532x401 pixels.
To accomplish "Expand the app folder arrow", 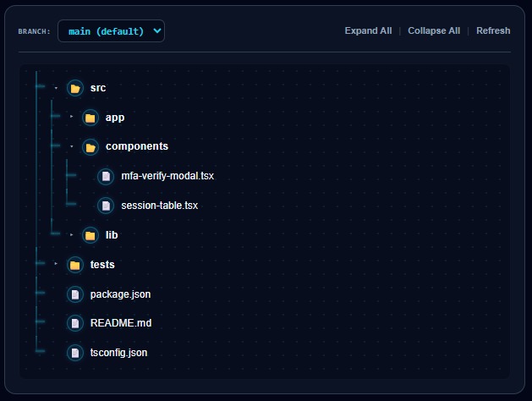I will 71,117.
